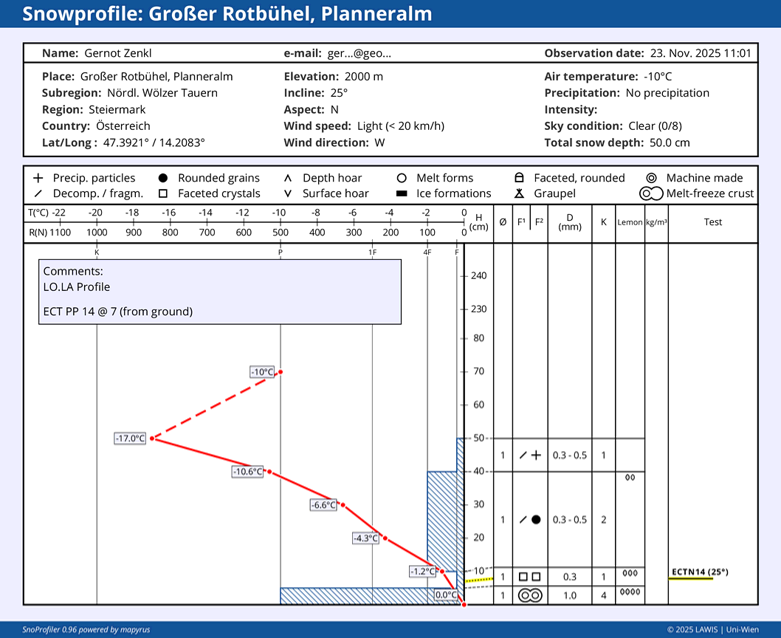
Task: Click the Lemon column header in table
Action: [629, 222]
